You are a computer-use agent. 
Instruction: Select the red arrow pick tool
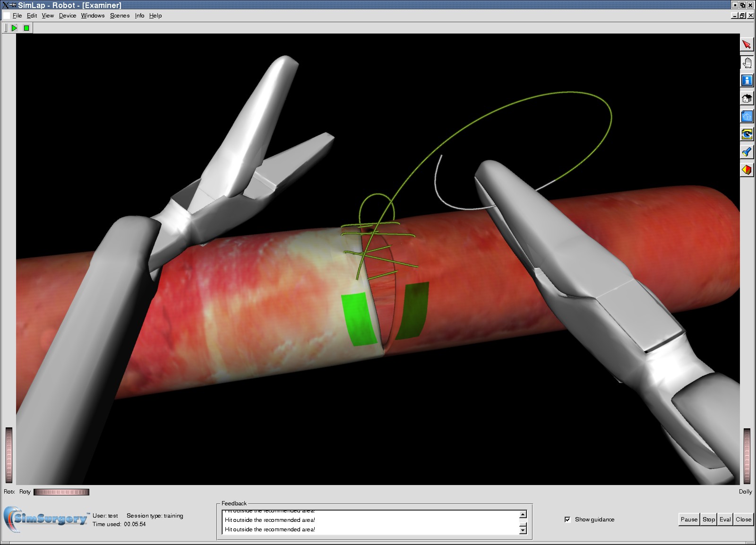pos(747,44)
